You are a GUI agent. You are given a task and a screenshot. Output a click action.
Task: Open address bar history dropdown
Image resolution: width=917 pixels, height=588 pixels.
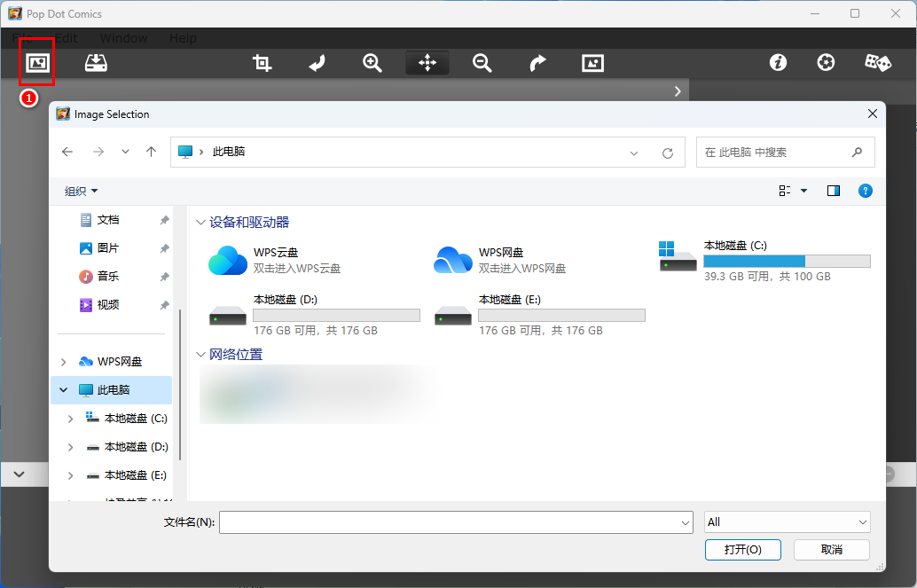pyautogui.click(x=634, y=153)
